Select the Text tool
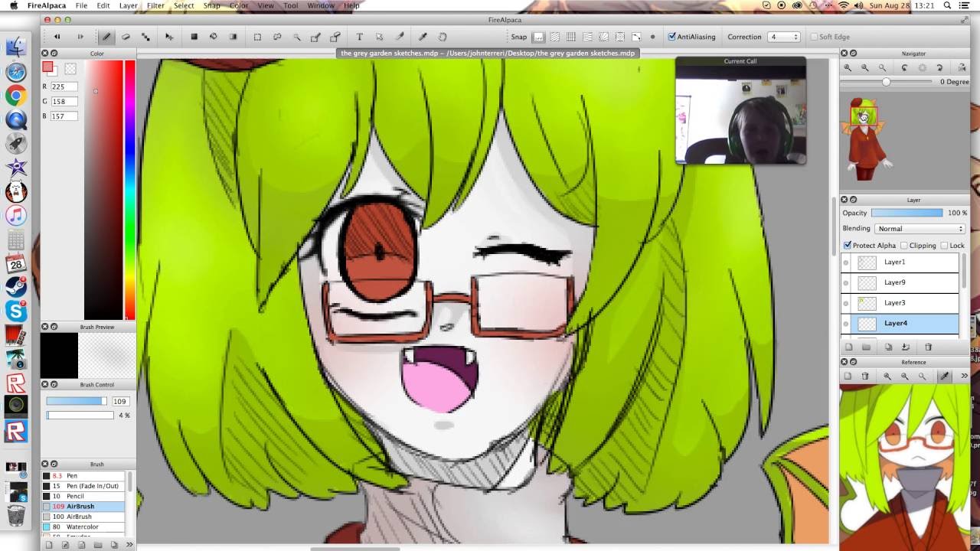The image size is (980, 551). [359, 37]
